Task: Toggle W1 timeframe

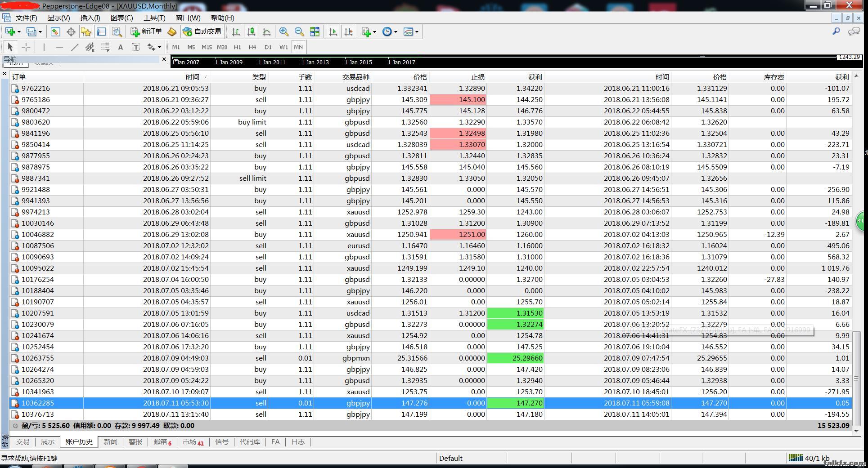Action: tap(283, 47)
